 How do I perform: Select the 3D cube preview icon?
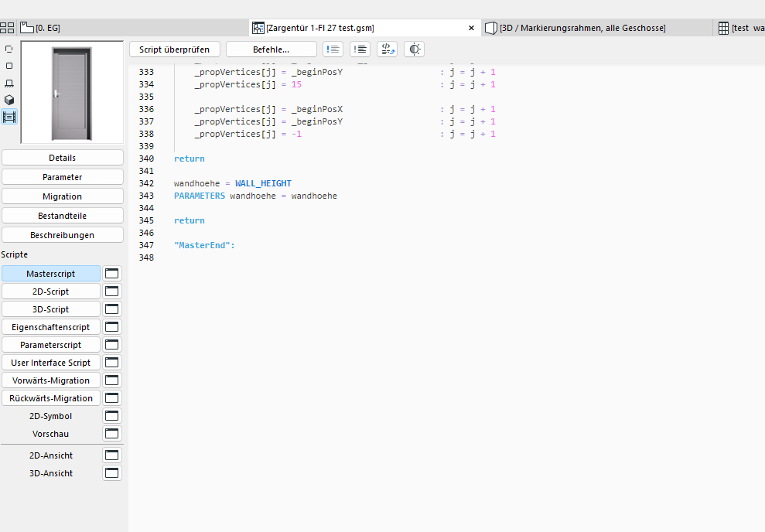click(x=9, y=100)
